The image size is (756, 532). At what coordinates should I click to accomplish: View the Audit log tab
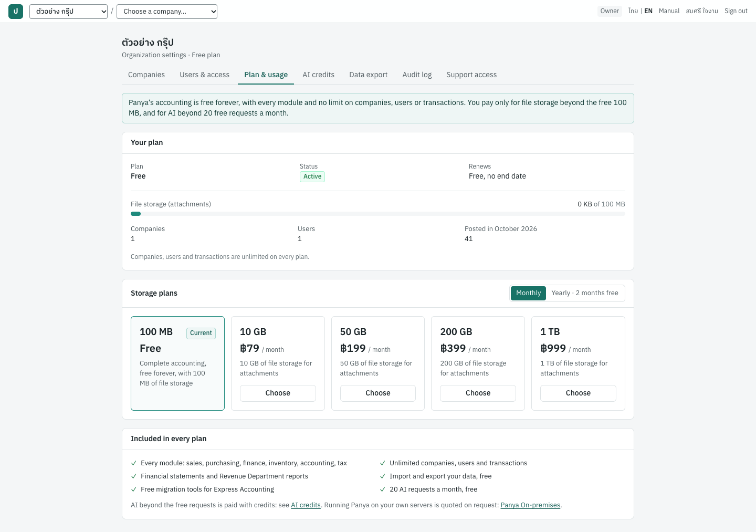(417, 75)
